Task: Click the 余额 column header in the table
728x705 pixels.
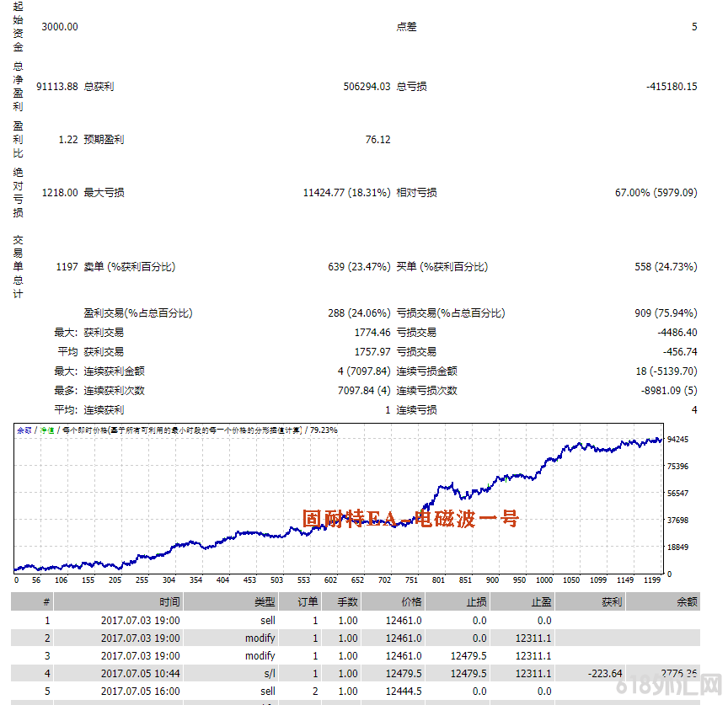Action: [x=687, y=601]
